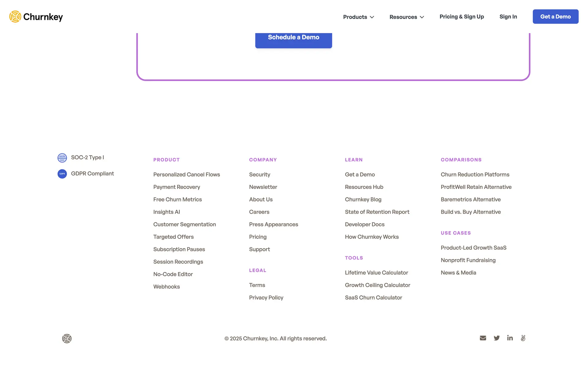The height and width of the screenshot is (368, 588).
Task: Click the AngelList peace-hand icon
Action: [523, 338]
